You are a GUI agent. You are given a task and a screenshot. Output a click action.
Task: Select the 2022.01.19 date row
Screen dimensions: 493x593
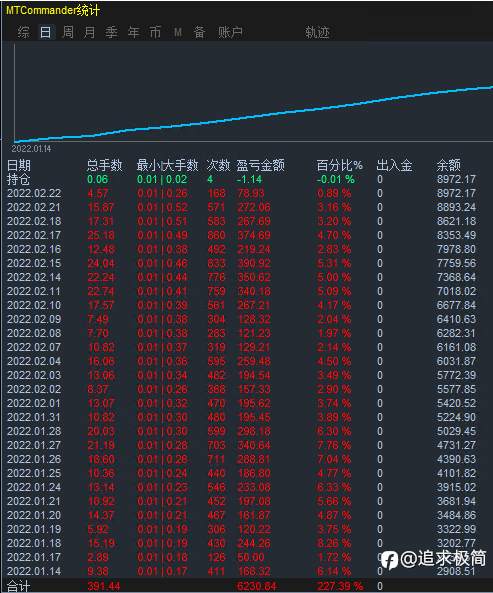coord(34,529)
